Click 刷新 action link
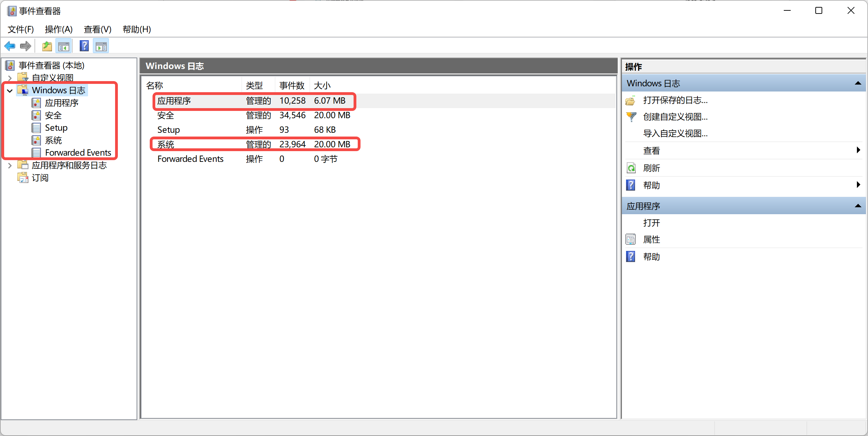This screenshot has height=436, width=868. click(651, 168)
